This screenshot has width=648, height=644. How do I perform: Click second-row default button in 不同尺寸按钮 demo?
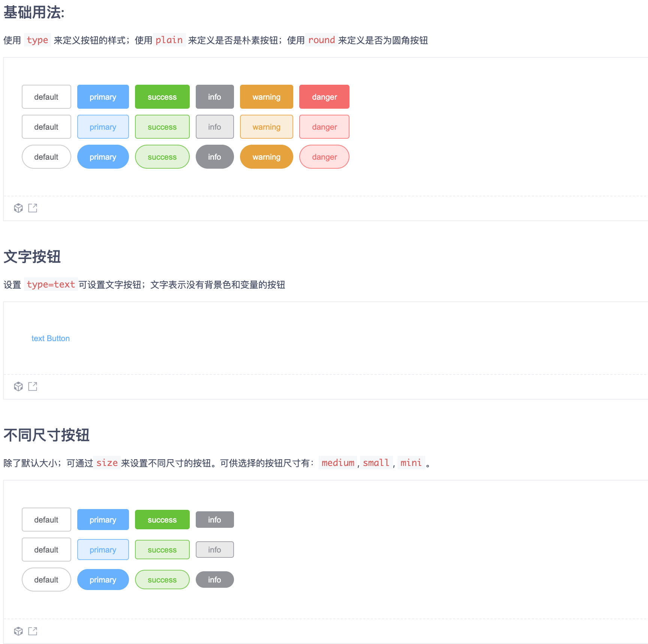pyautogui.click(x=46, y=550)
